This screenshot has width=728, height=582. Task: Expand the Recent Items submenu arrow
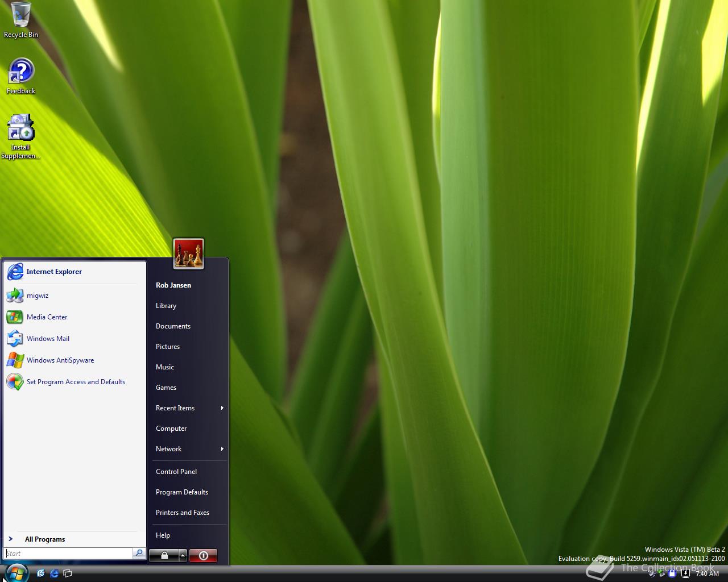click(x=222, y=408)
